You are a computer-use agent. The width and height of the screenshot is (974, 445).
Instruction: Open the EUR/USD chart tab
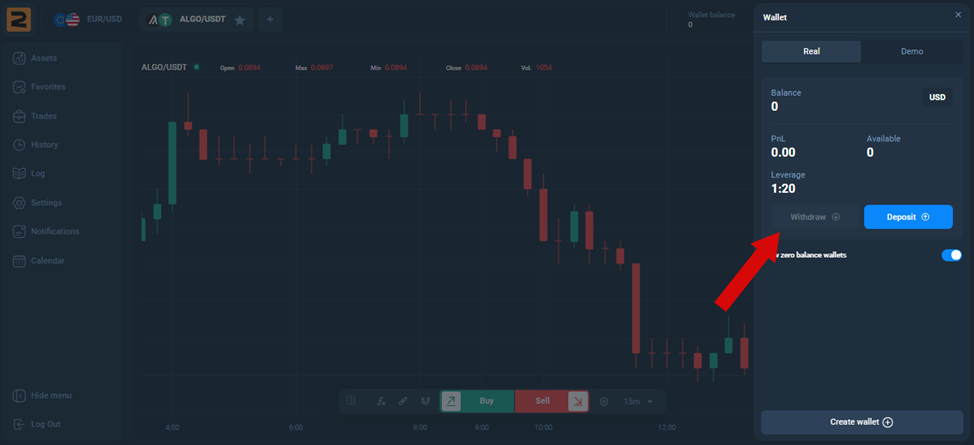click(90, 19)
